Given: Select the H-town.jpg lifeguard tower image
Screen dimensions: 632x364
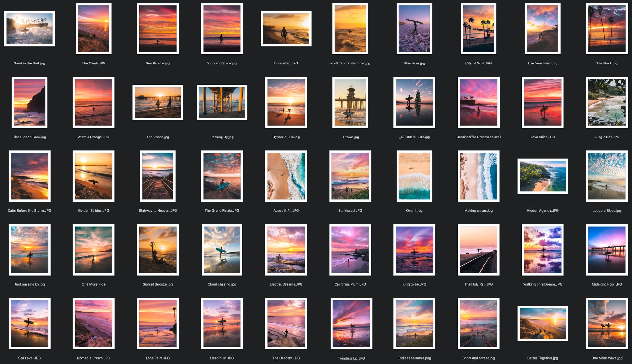Looking at the screenshot, I should (x=350, y=102).
